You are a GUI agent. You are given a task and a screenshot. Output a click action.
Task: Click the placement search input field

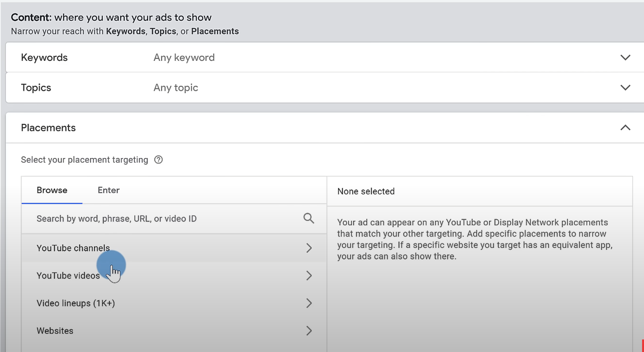(x=145, y=218)
